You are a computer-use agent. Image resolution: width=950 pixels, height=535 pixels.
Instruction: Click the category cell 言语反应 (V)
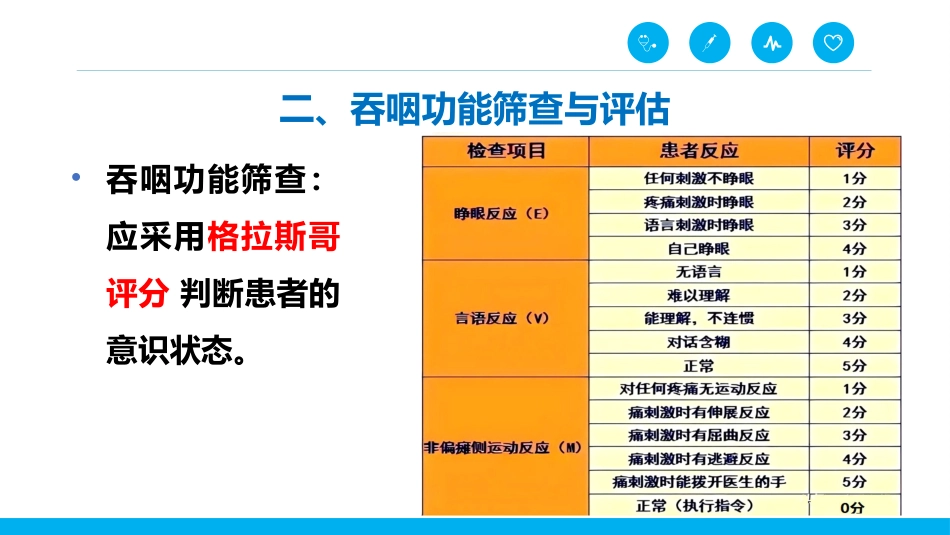coord(506,318)
